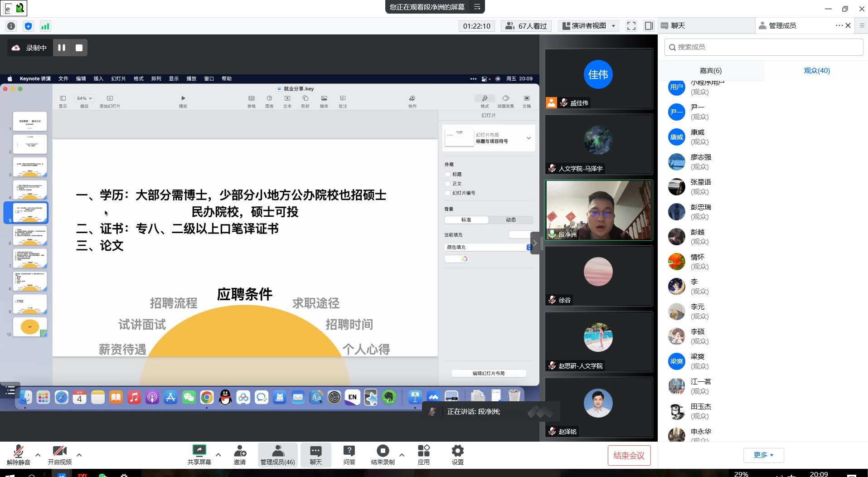Stop the cloud recording
Screen dimensions: 868x477
(79, 48)
